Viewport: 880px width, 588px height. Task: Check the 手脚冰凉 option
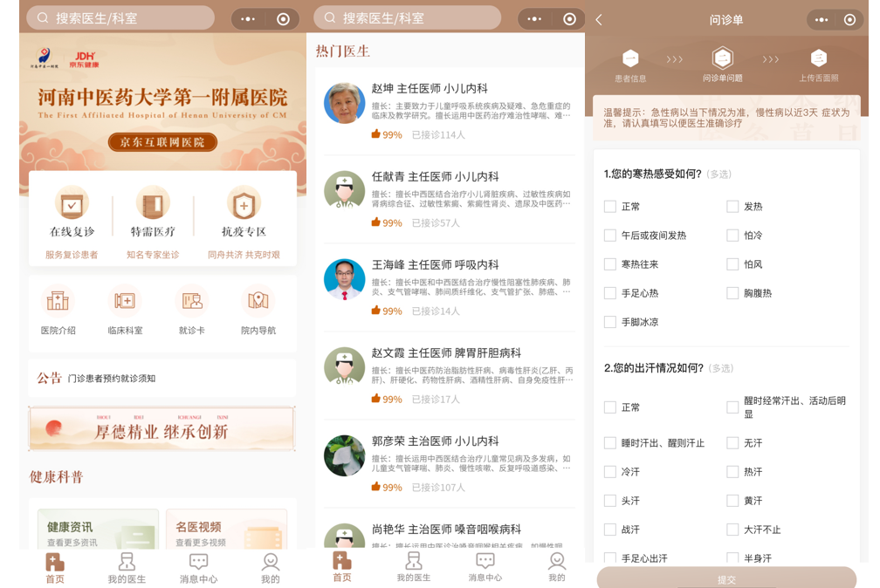coord(610,322)
